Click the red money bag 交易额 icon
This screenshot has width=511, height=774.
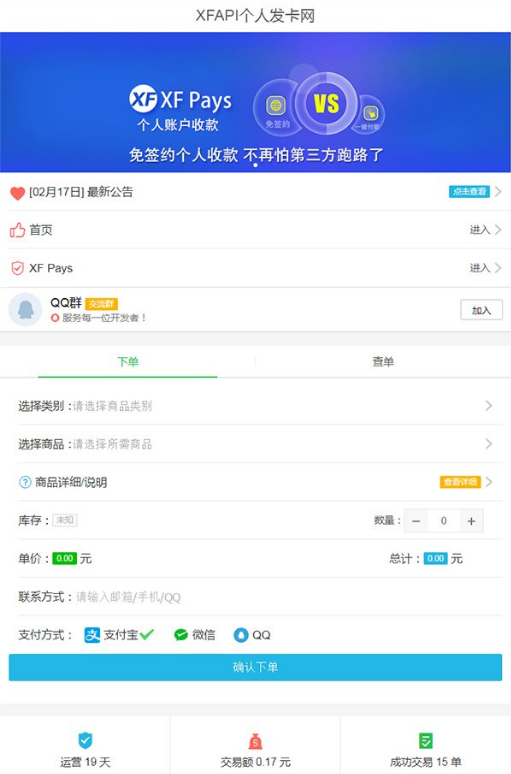pyautogui.click(x=255, y=741)
